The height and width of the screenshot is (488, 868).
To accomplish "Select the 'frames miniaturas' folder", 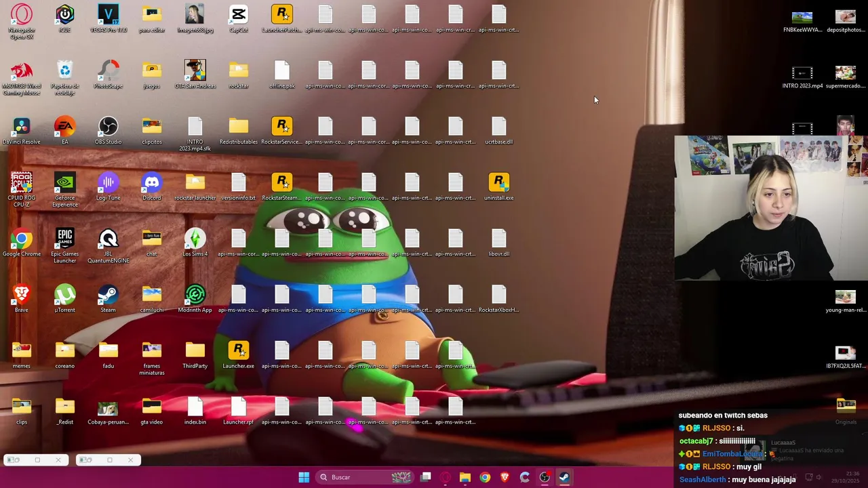I will coord(152,358).
